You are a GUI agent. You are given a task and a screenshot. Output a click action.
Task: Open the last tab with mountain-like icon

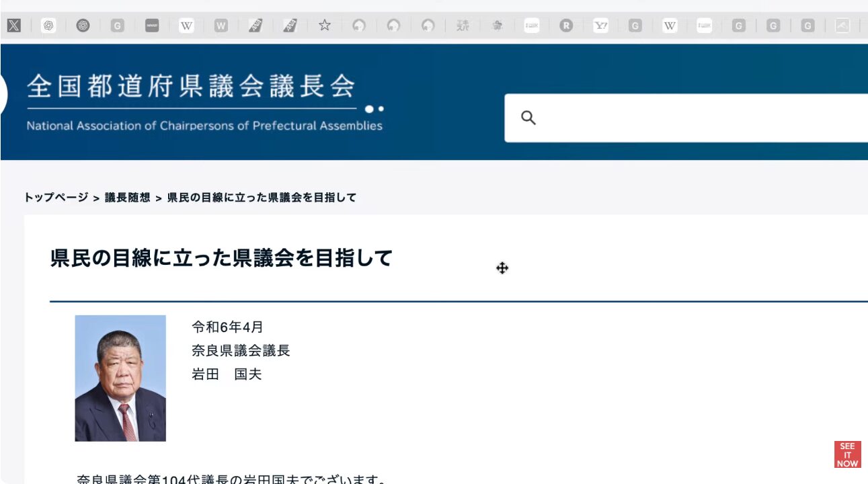click(842, 26)
